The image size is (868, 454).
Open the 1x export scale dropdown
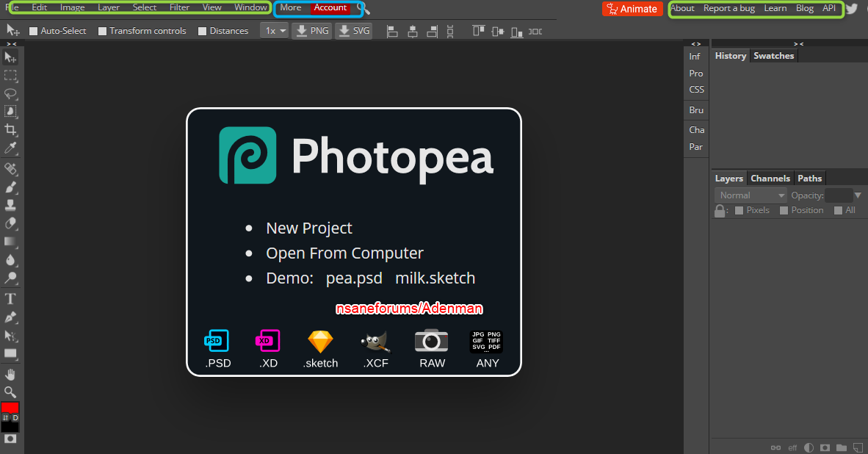[275, 30]
